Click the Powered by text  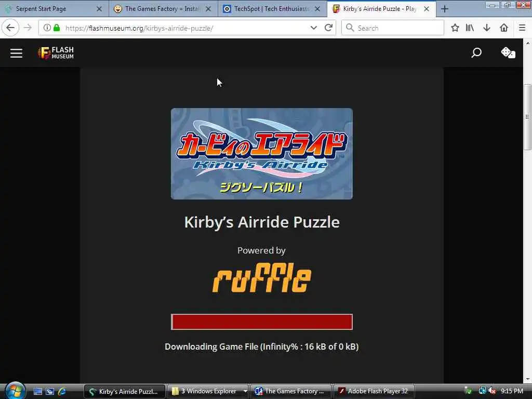[x=262, y=250]
